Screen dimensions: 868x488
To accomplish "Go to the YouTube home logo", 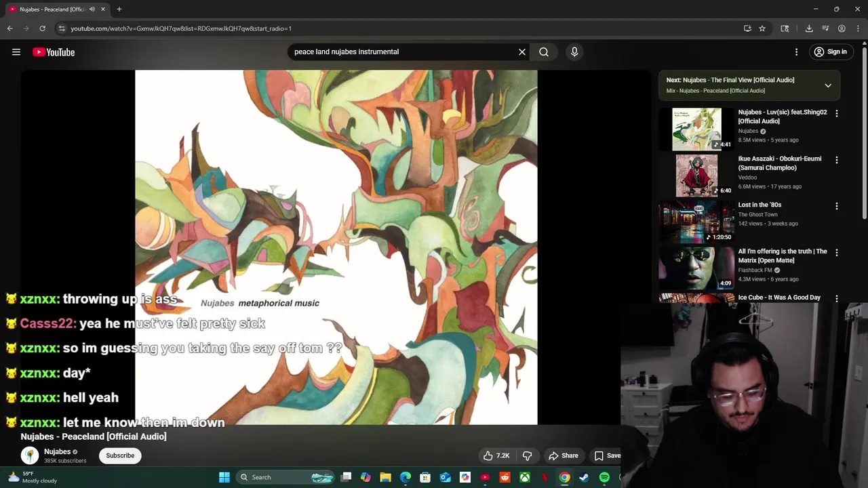I will tap(54, 52).
